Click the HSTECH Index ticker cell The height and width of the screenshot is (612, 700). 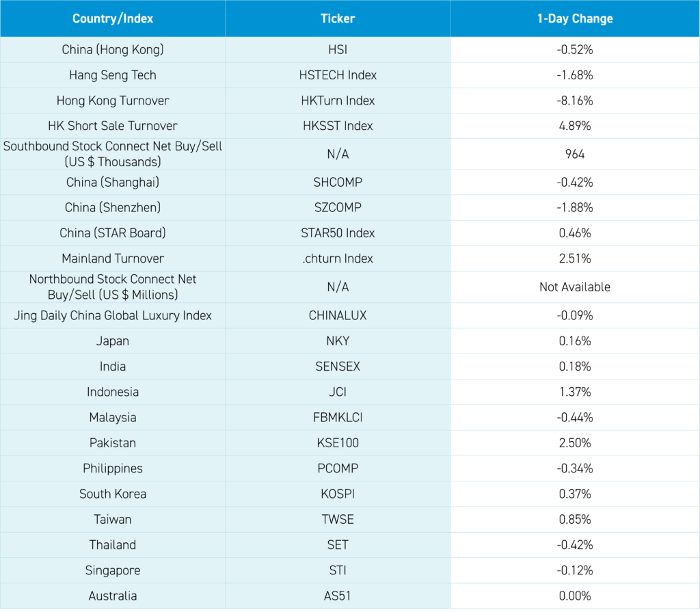click(338, 75)
